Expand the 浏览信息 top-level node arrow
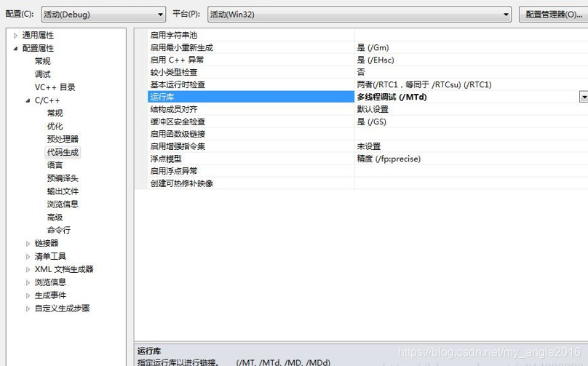 pyautogui.click(x=28, y=282)
